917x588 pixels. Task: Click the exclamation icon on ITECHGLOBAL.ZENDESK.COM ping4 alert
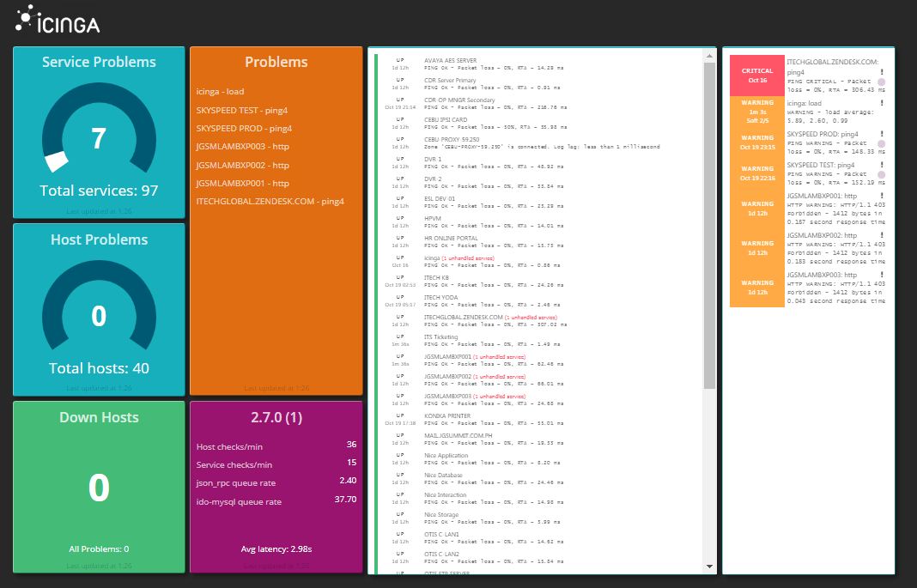click(x=881, y=71)
